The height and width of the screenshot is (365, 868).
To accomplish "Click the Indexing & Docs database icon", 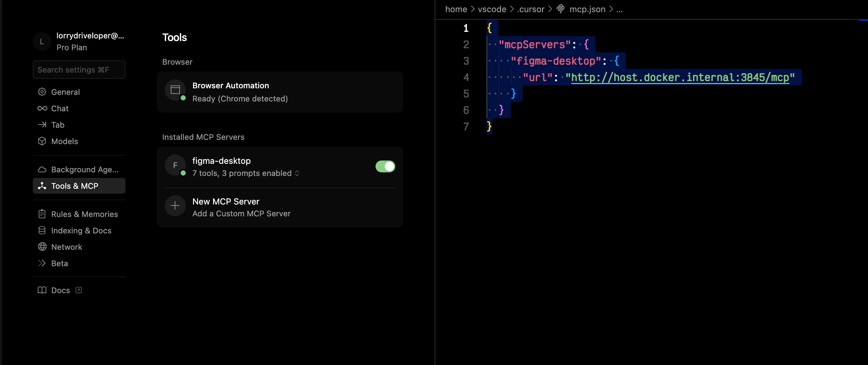I will click(x=42, y=230).
